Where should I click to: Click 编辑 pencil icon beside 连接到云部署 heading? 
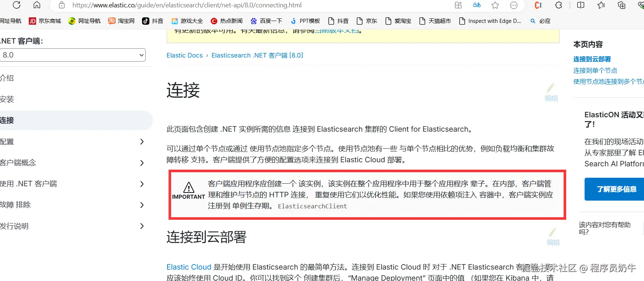tap(553, 237)
